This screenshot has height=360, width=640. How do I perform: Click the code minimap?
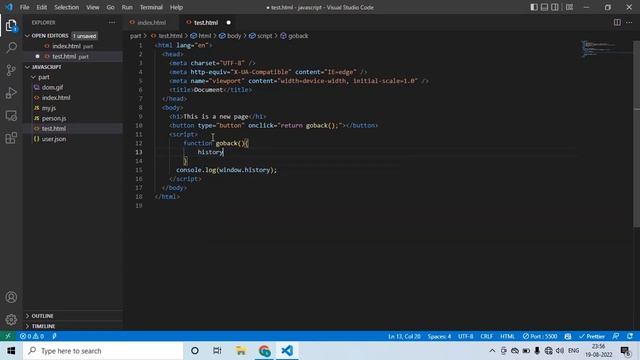[606, 49]
